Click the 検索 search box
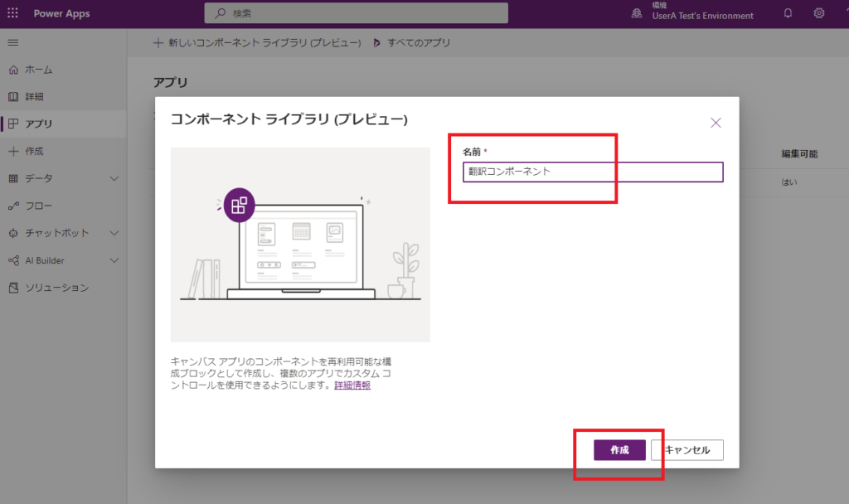This screenshot has width=849, height=504. (357, 13)
